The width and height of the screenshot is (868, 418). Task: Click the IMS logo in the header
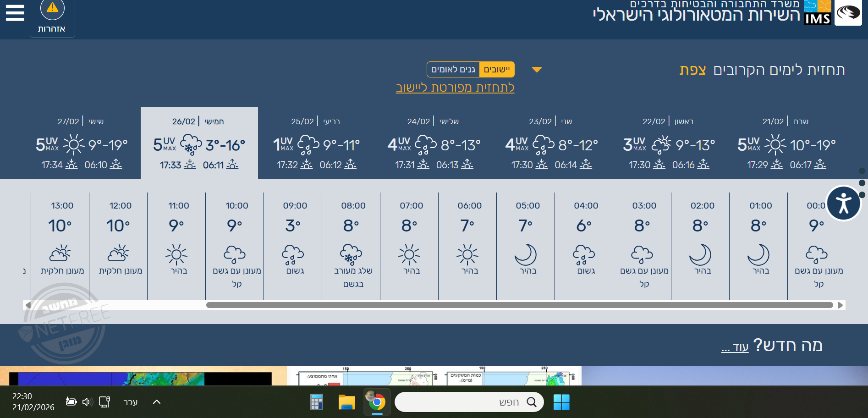(817, 13)
